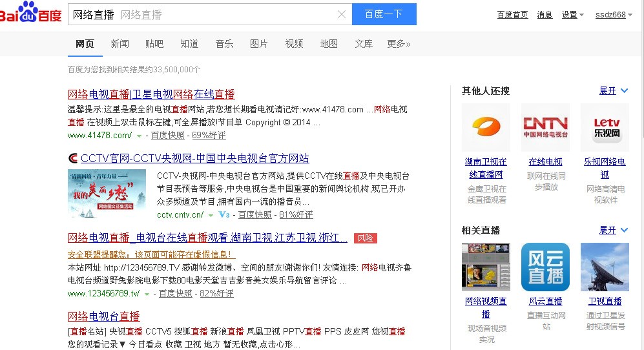
Task: Switch to the 文库 tab
Action: 364,43
